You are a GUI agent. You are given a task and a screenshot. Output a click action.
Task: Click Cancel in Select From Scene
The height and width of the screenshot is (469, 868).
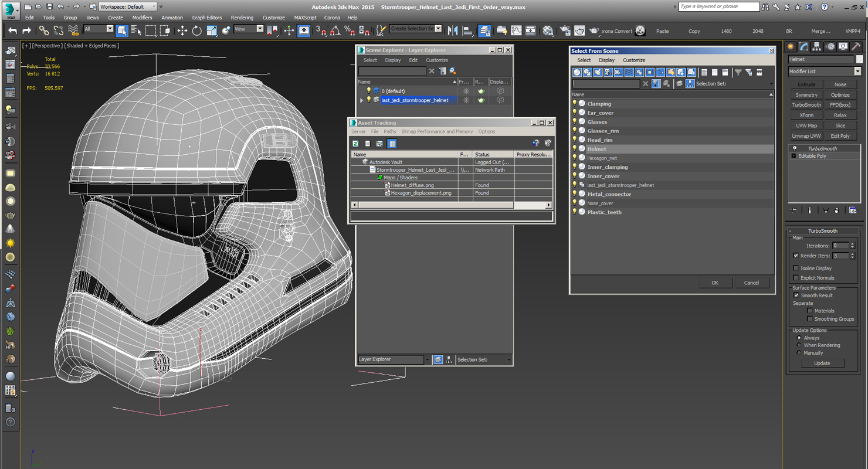752,283
